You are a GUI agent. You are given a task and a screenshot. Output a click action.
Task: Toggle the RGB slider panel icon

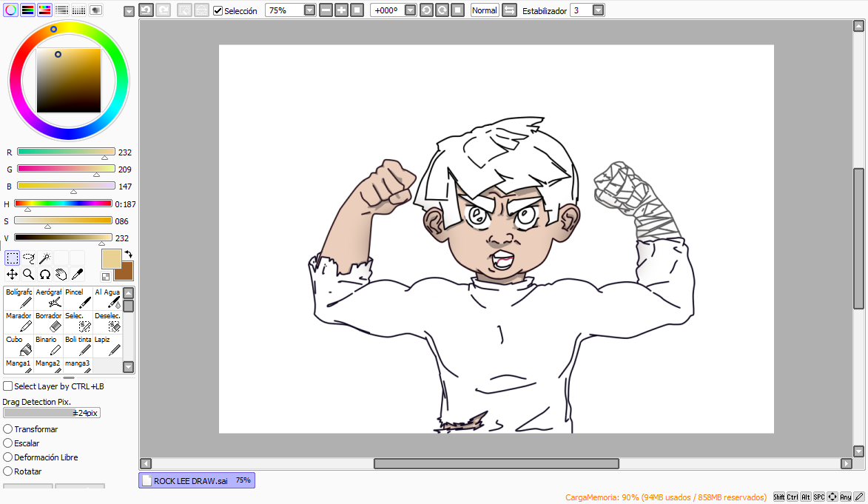(x=27, y=10)
